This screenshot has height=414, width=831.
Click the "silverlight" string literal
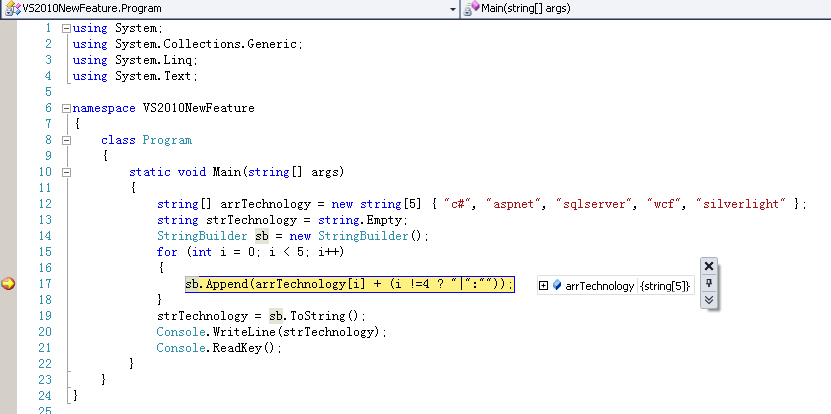click(x=741, y=204)
